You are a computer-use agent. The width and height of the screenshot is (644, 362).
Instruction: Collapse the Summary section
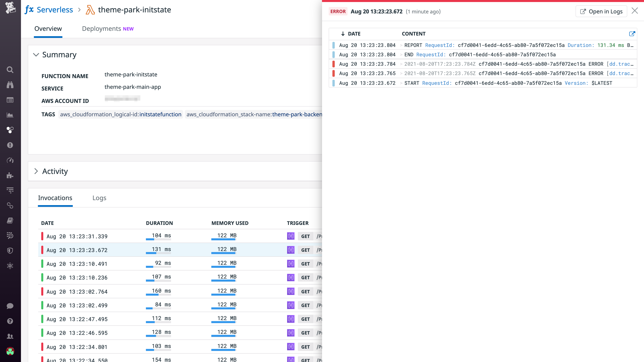36,55
